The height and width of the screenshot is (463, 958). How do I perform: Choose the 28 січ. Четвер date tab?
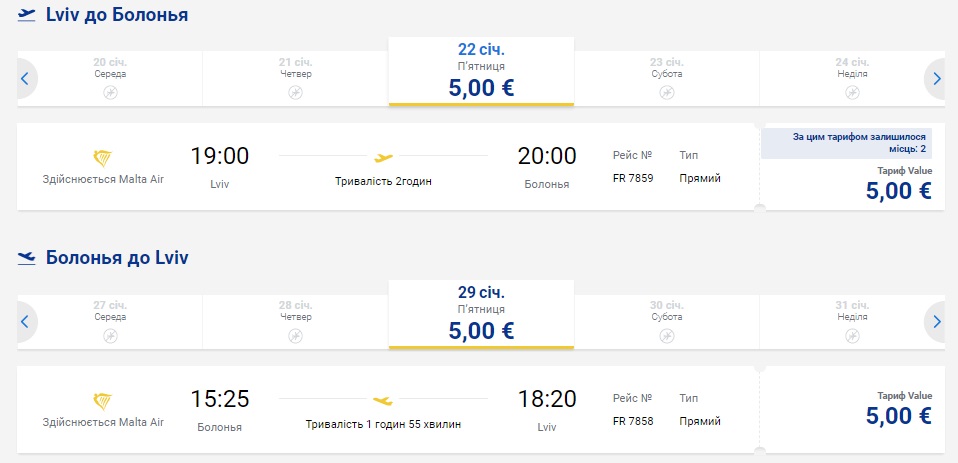coord(295,315)
